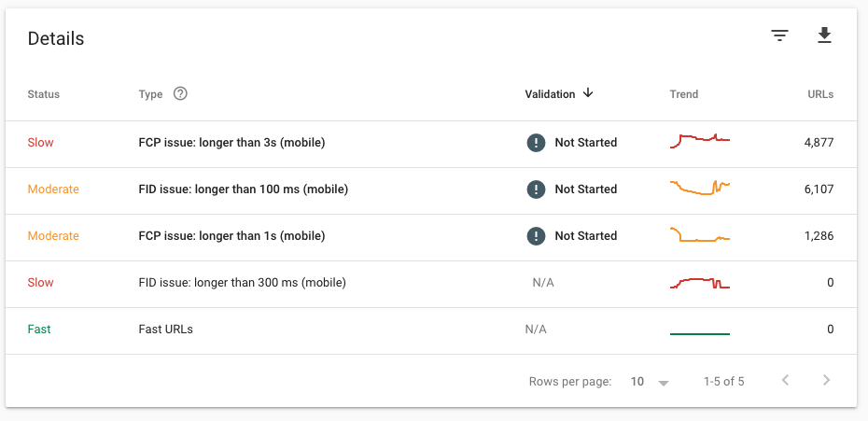This screenshot has height=421, width=868.
Task: Open FID issue longer than 100 ms row
Action: coord(431,191)
